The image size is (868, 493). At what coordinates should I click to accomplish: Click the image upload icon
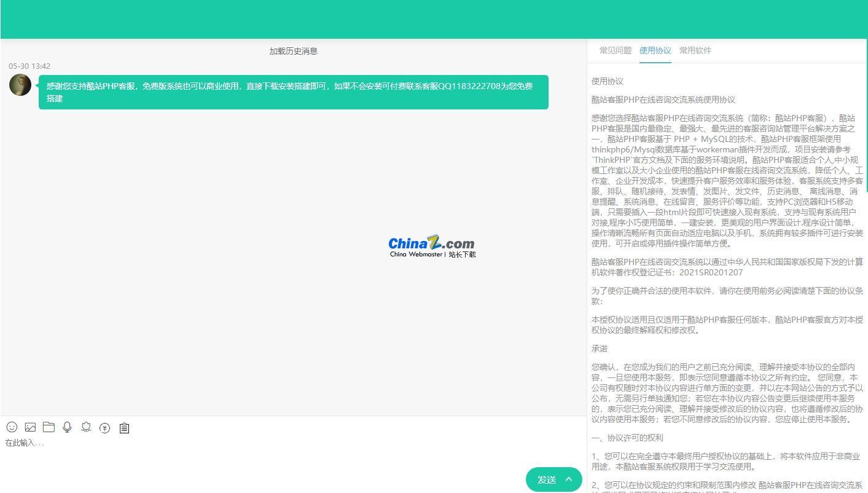click(30, 427)
